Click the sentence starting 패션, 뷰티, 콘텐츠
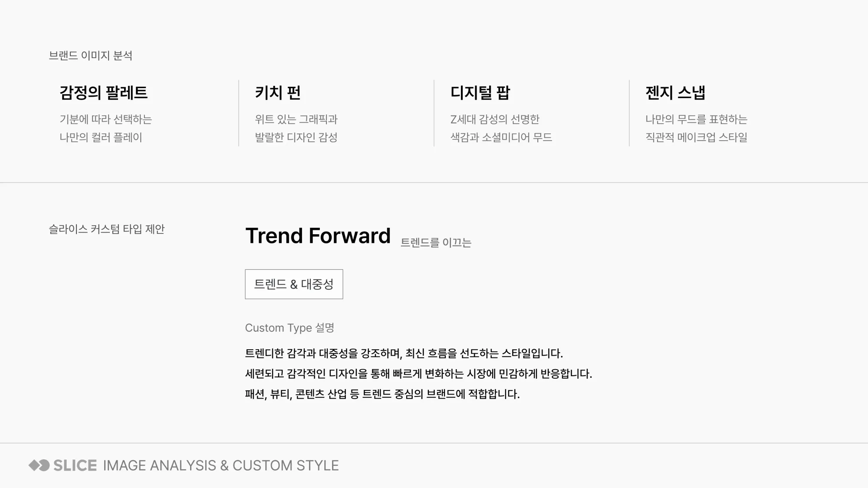This screenshot has height=488, width=868. click(x=382, y=394)
